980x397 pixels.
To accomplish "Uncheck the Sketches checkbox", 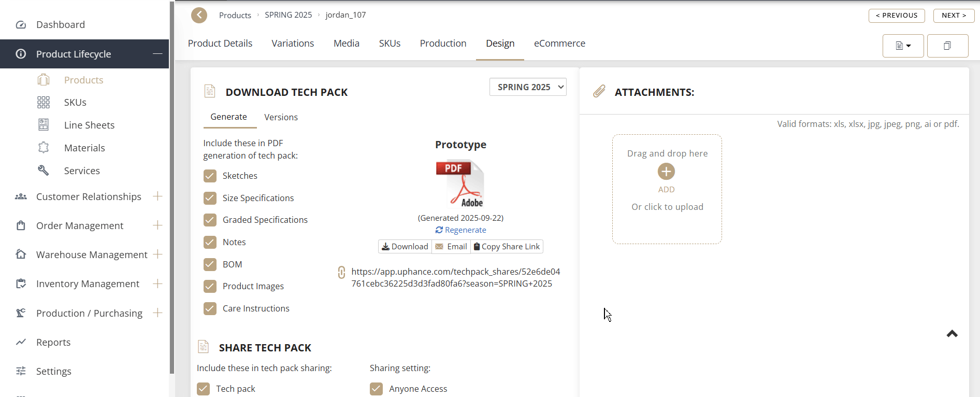I will [x=210, y=176].
